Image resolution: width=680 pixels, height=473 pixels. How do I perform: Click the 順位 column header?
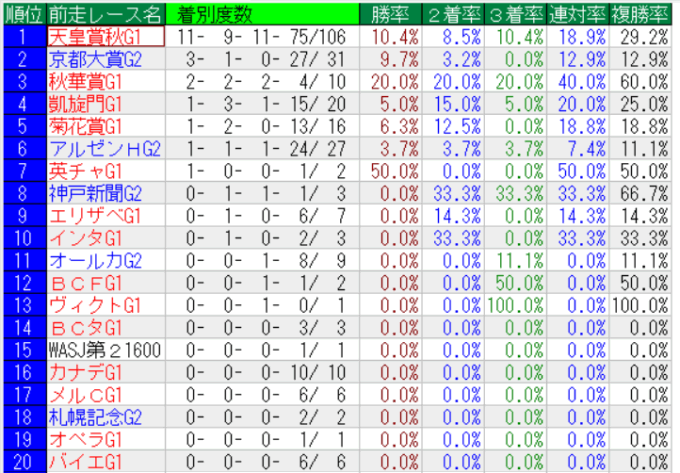click(x=24, y=13)
